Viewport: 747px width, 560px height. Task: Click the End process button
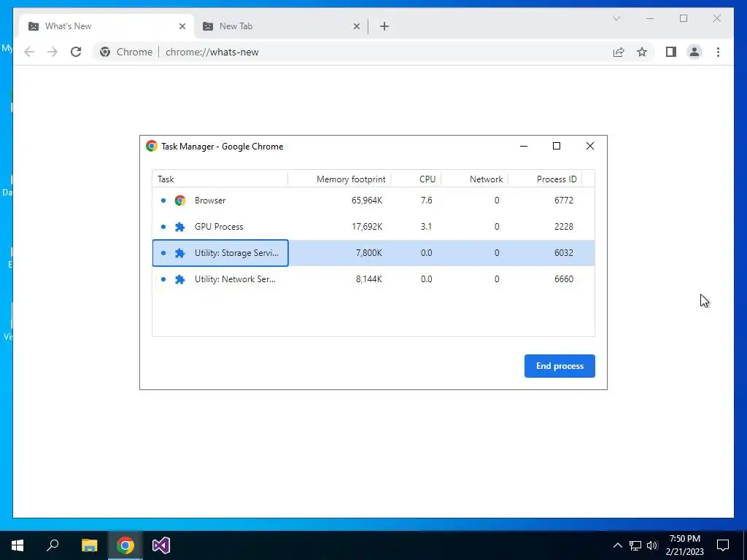click(x=560, y=366)
